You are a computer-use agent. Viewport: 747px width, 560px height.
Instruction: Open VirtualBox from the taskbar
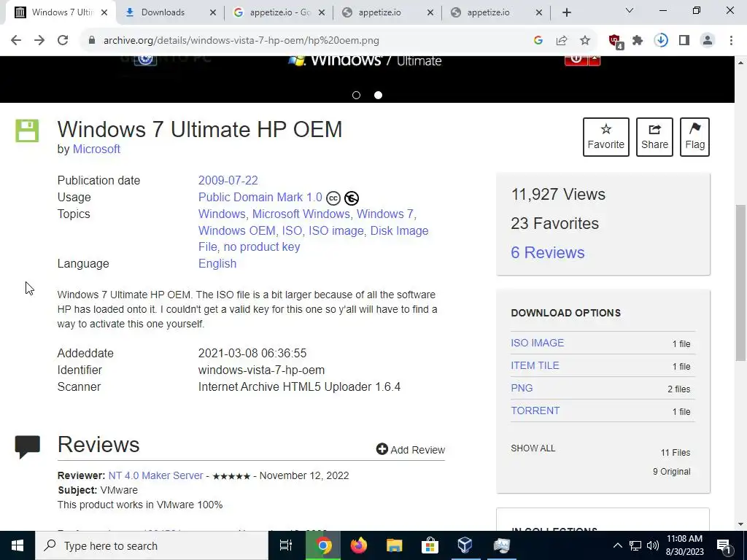click(465, 545)
